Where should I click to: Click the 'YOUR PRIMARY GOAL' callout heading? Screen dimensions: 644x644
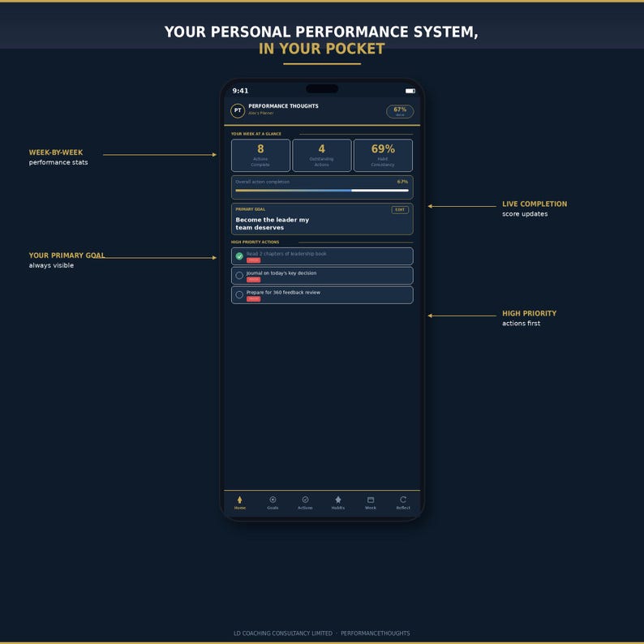tap(67, 255)
